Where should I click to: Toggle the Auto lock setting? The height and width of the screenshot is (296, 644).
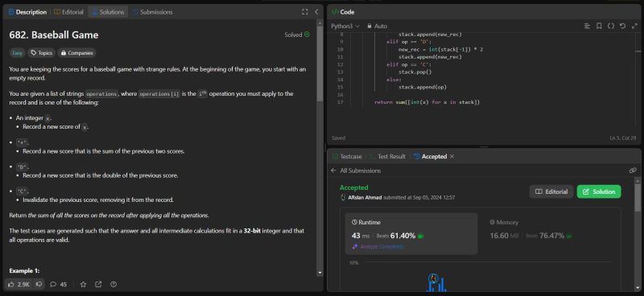click(377, 26)
